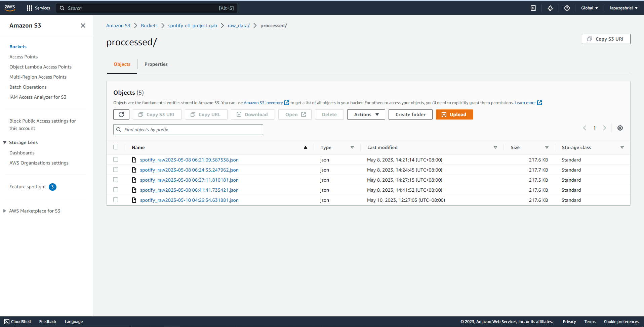Click Find objects by prefix field
Viewport: 644px width, 327px height.
(188, 130)
